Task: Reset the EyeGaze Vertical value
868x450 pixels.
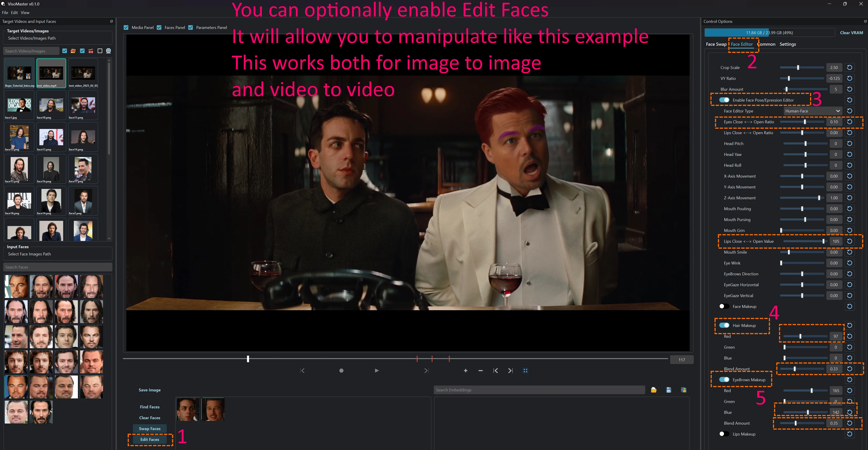Action: (x=850, y=295)
